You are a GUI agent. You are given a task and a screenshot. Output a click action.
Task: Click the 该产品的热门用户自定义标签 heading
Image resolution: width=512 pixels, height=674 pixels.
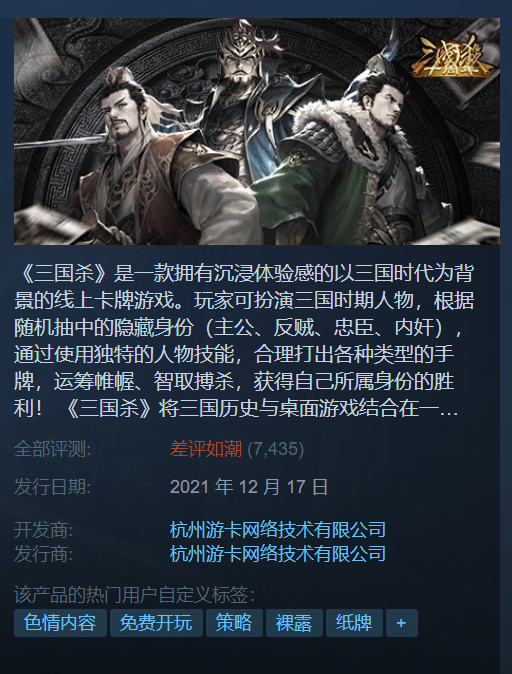(x=135, y=595)
